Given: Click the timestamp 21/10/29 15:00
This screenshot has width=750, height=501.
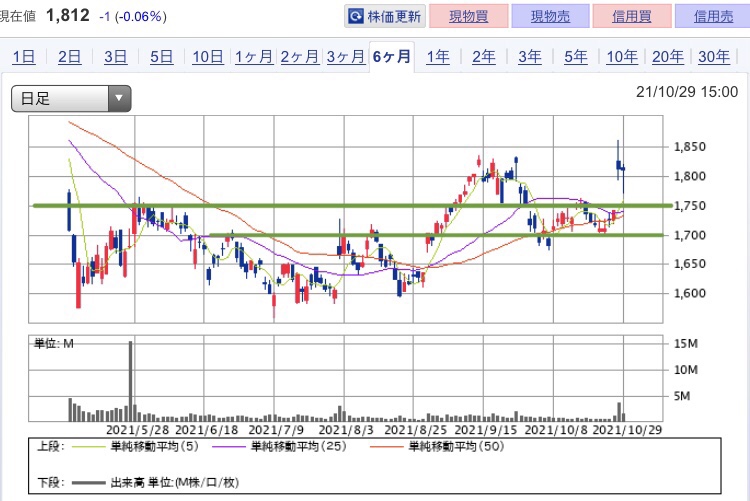Looking at the screenshot, I should pyautogui.click(x=687, y=92).
